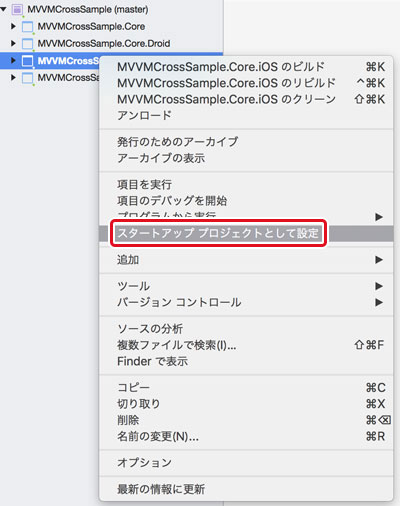Open the ツール submenu
The image size is (400, 506).
[246, 286]
